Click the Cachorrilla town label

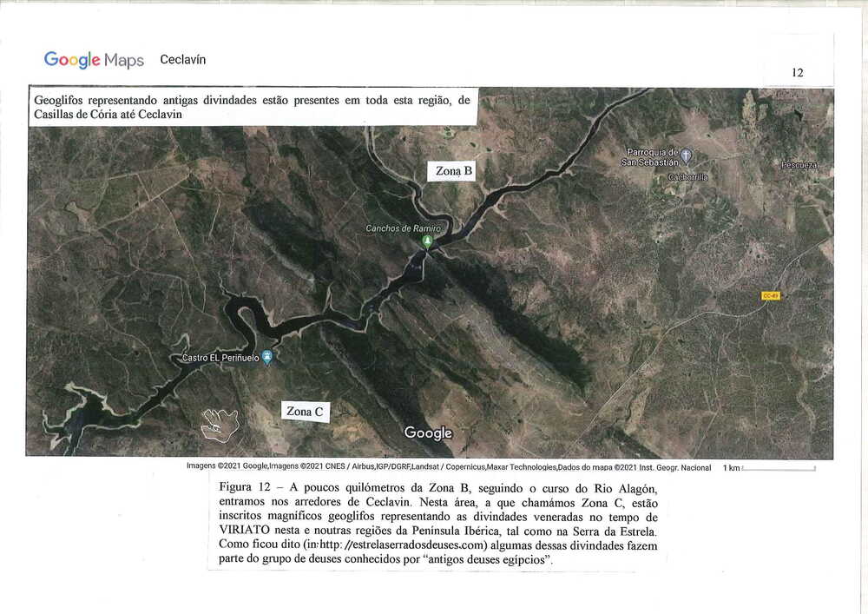(x=687, y=177)
